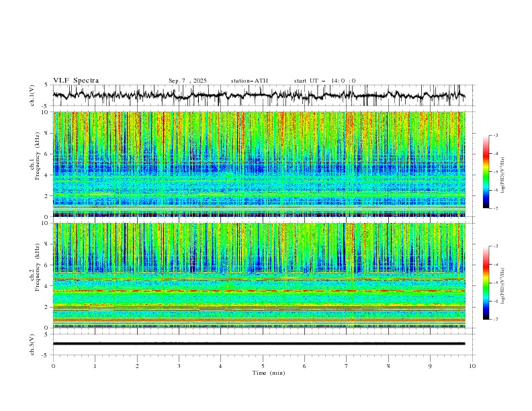Click the time axis tick label "7"
532x411 pixels.
(x=347, y=366)
